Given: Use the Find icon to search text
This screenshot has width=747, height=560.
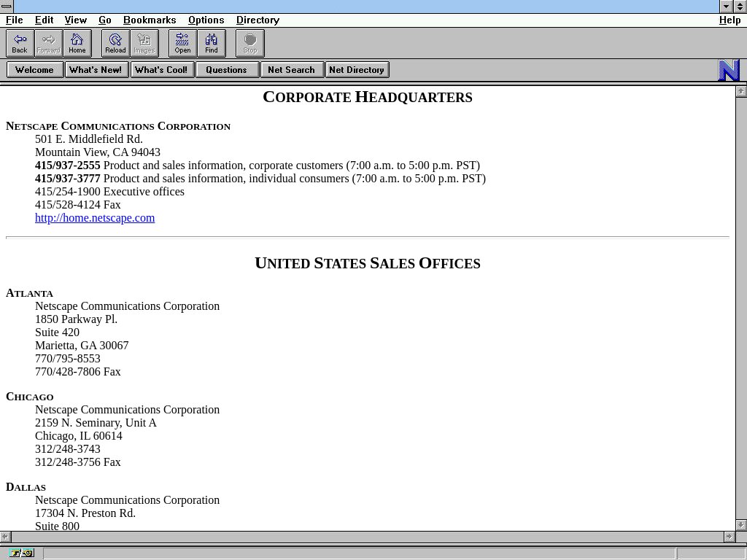Looking at the screenshot, I should tap(211, 43).
